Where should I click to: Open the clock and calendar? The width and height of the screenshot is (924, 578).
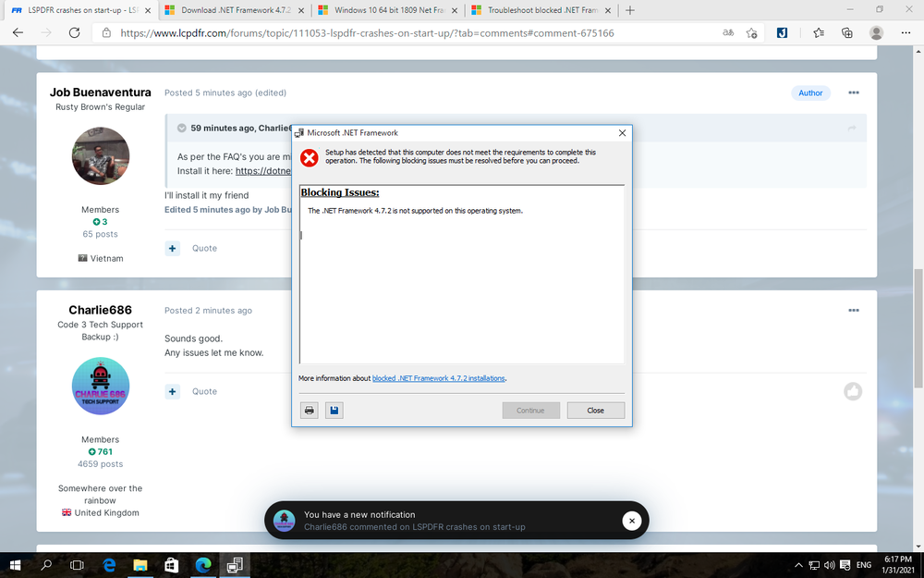(897, 565)
